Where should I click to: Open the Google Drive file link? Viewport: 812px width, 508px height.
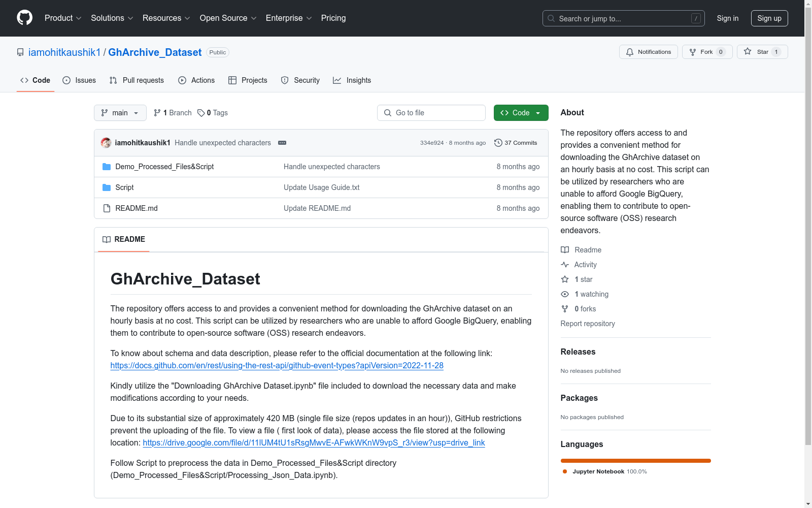point(314,442)
